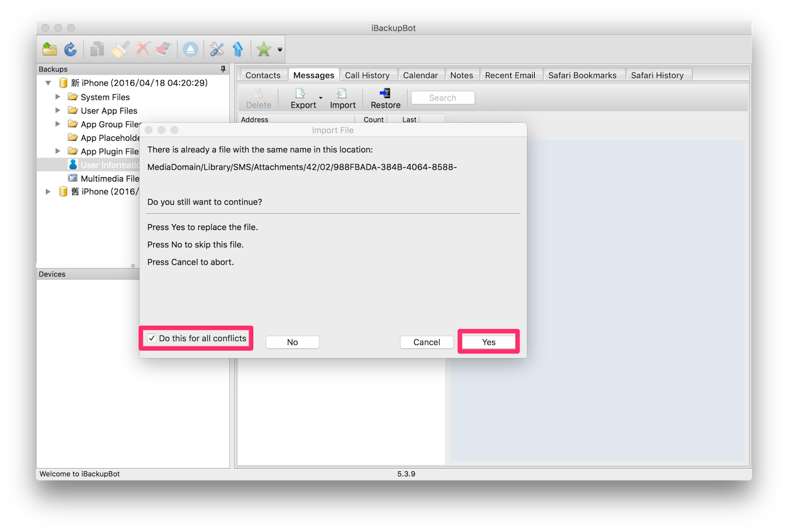This screenshot has width=788, height=532.
Task: Select App Group Files in the tree
Action: click(x=111, y=124)
